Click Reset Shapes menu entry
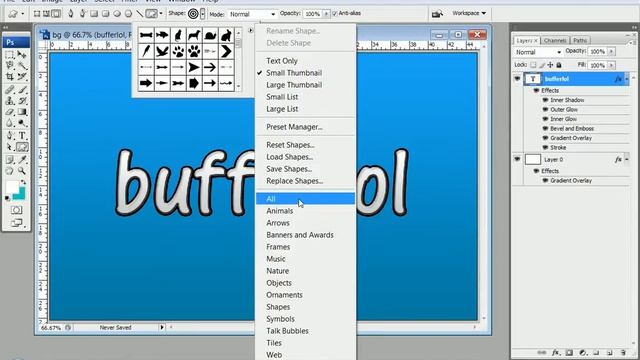Image resolution: width=640 pixels, height=360 pixels. pyautogui.click(x=305, y=145)
